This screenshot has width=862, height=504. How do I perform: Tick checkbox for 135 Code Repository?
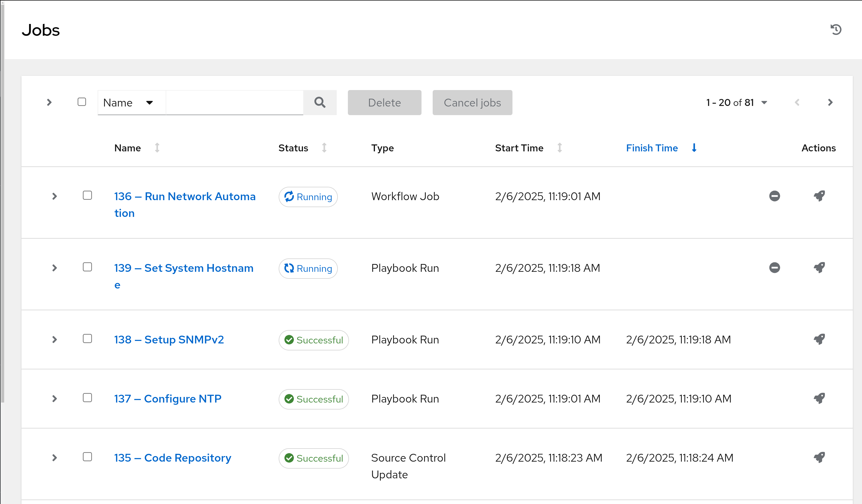pos(88,457)
